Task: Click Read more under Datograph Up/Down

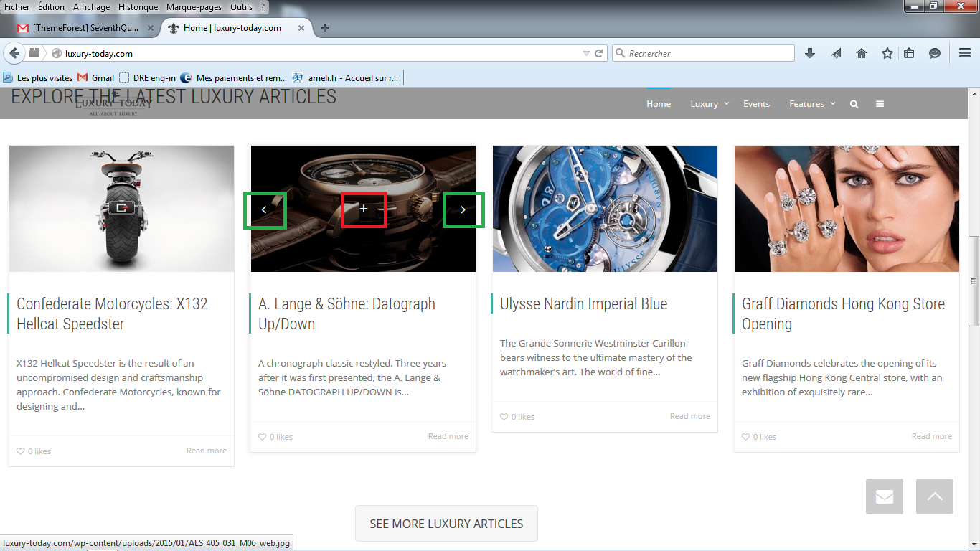Action: click(448, 436)
